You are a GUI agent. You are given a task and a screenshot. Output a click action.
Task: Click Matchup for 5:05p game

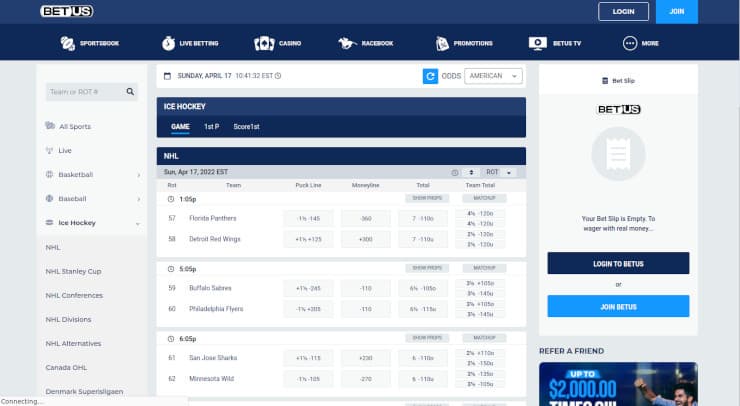tap(484, 268)
